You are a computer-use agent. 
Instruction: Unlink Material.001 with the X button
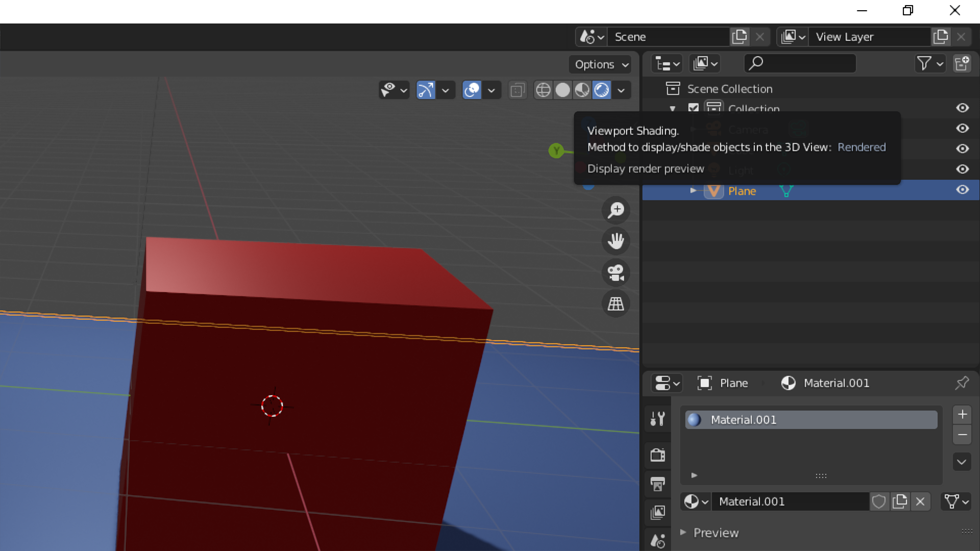point(920,502)
